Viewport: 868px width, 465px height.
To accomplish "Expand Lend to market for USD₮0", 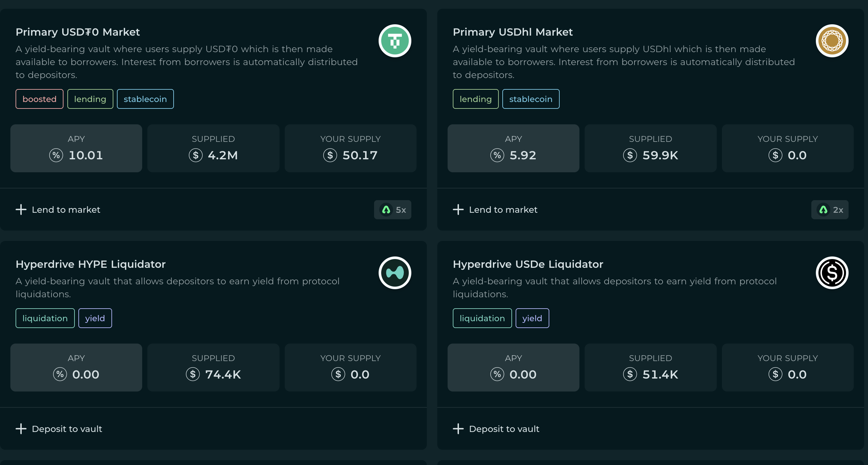I will click(x=66, y=210).
